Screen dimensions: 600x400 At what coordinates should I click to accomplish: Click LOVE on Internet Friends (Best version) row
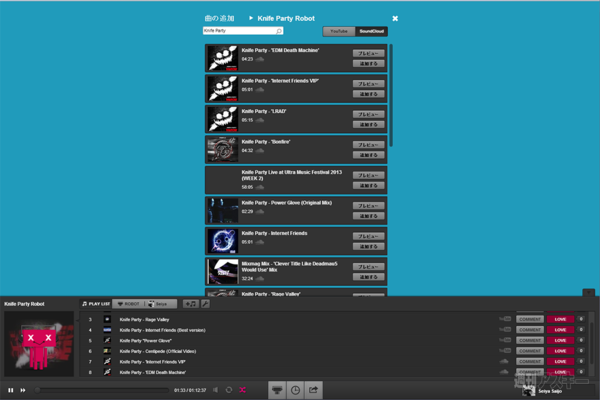(560, 330)
